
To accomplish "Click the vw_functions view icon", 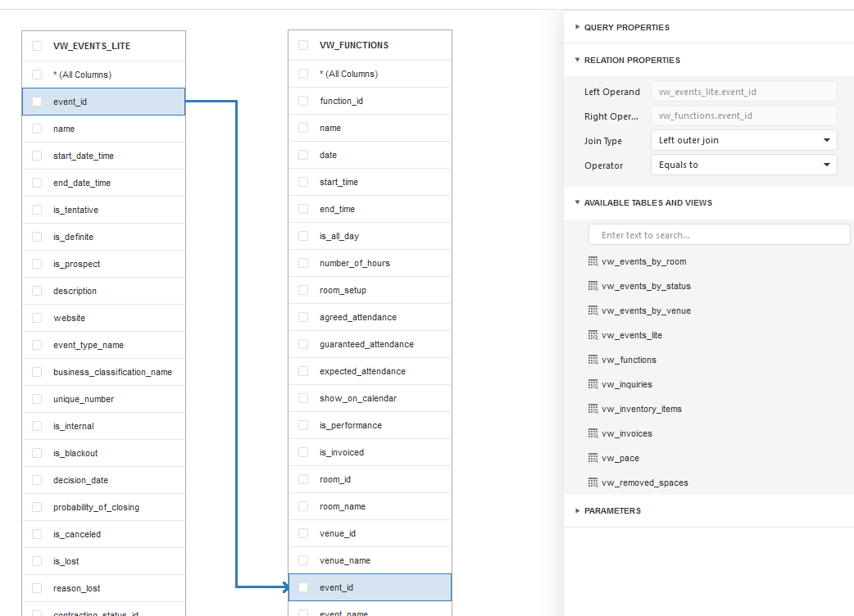I will [x=593, y=360].
